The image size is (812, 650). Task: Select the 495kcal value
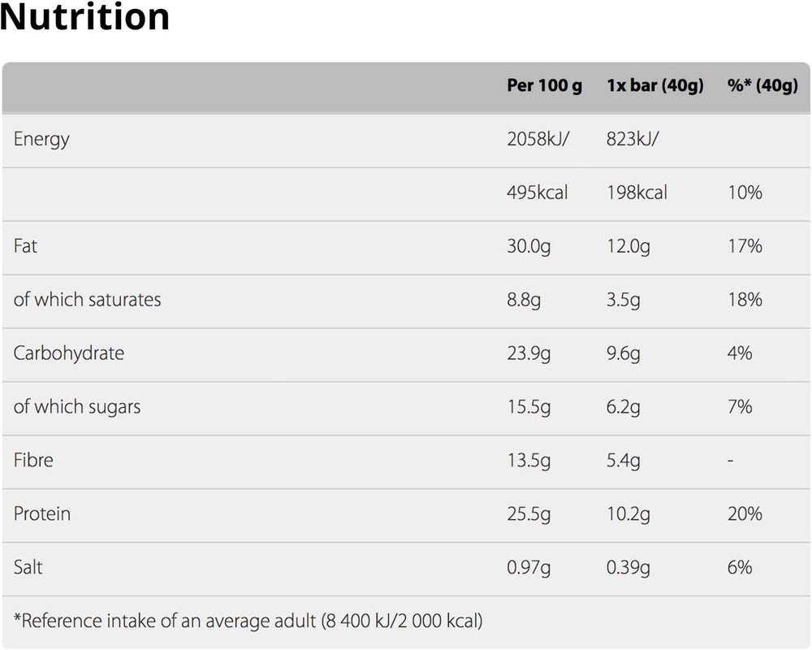coord(537,193)
